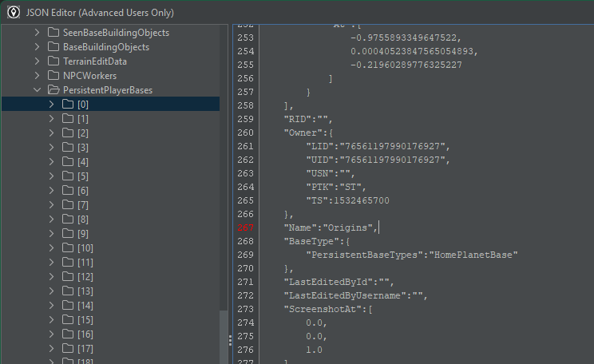Click the splitter handle between tree and editor
This screenshot has width=594, height=364.
coord(230,340)
